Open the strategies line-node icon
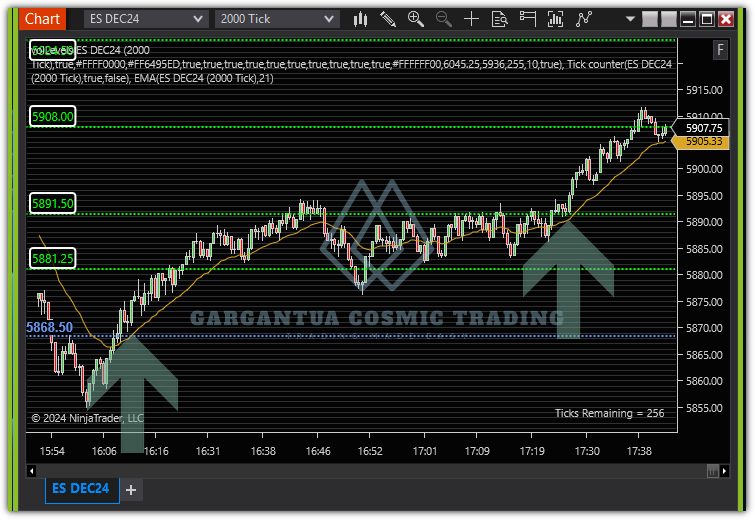755x520 pixels. pyautogui.click(x=584, y=19)
